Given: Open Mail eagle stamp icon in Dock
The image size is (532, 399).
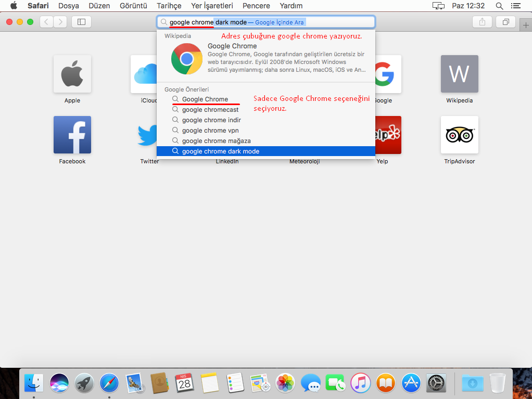Looking at the screenshot, I should [134, 383].
